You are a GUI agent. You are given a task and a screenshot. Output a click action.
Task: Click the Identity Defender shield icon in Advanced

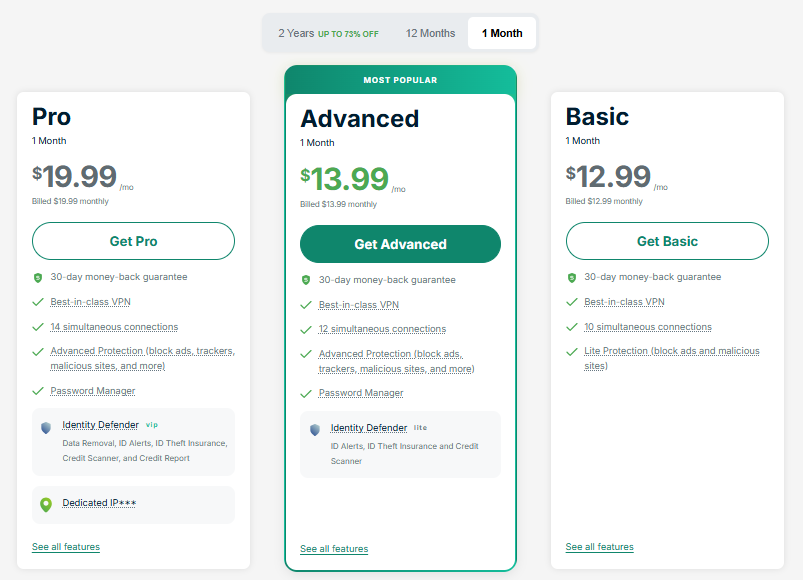(315, 429)
